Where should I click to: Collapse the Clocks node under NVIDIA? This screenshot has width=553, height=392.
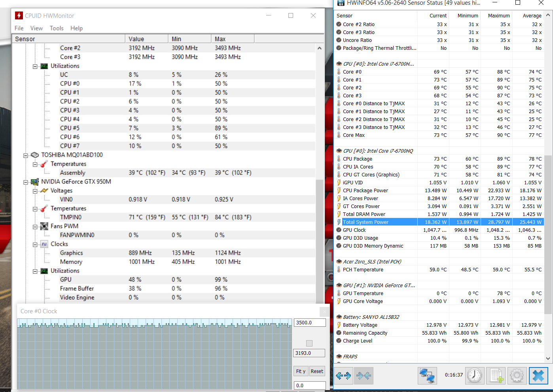coord(35,244)
